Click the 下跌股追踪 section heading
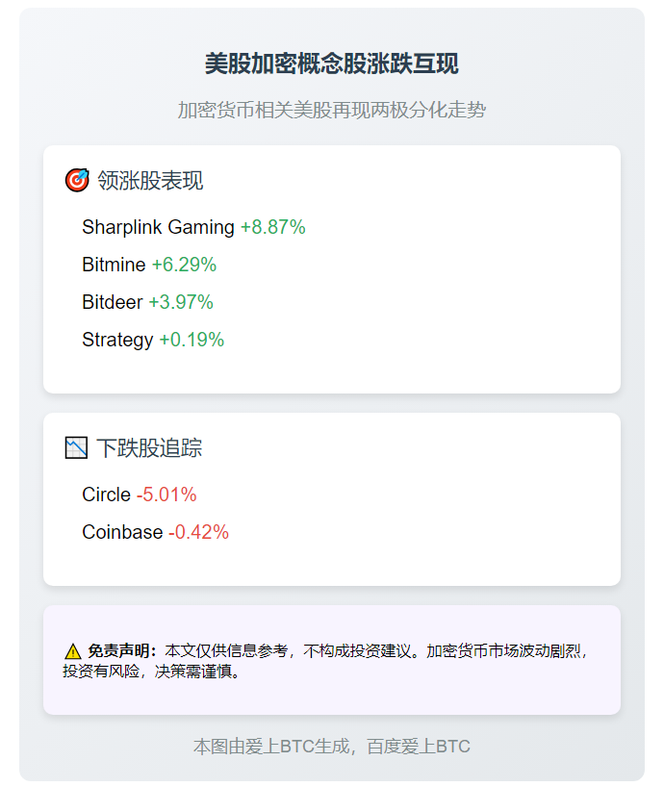This screenshot has height=812, width=664. click(x=149, y=448)
